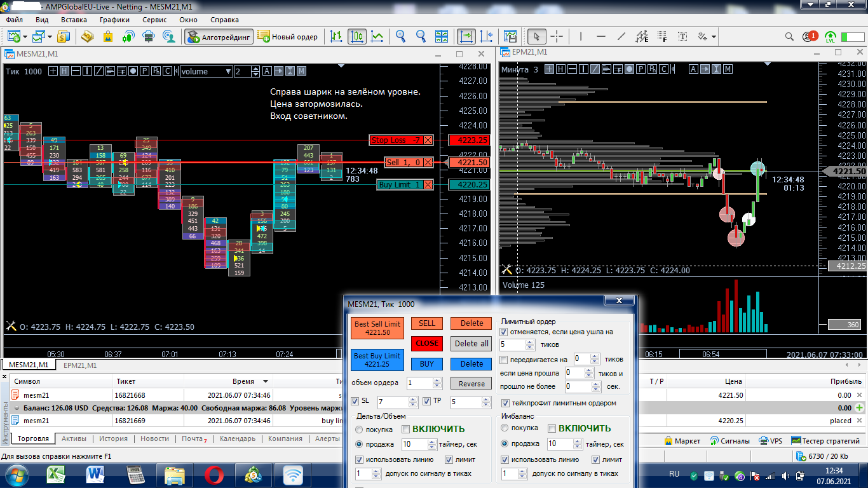Increase the MESM21 chart value 2 stepper
The image size is (868, 488).
click(x=256, y=69)
